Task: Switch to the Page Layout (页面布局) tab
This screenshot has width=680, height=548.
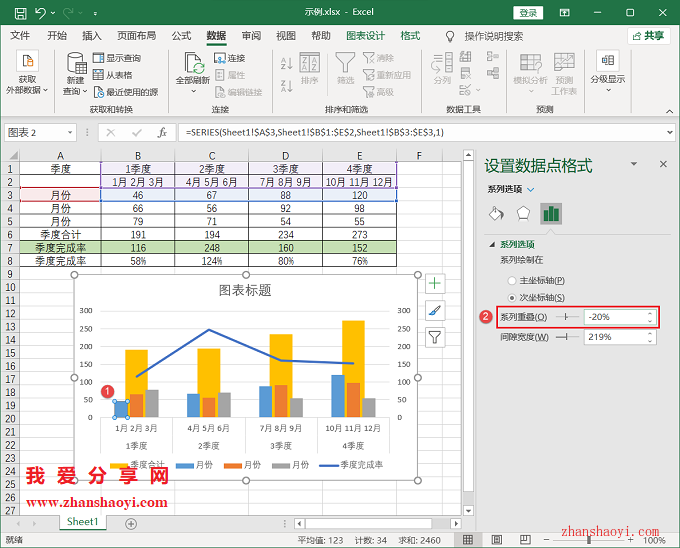Action: click(x=137, y=36)
